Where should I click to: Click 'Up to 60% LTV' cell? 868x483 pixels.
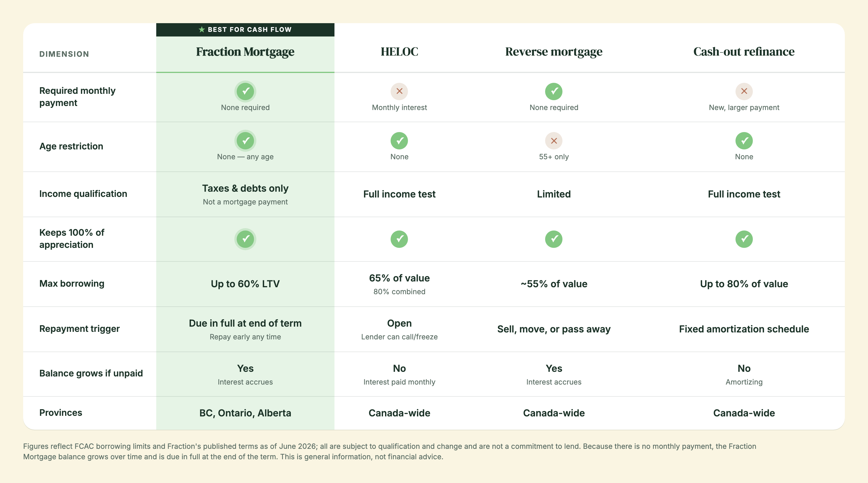(x=245, y=284)
